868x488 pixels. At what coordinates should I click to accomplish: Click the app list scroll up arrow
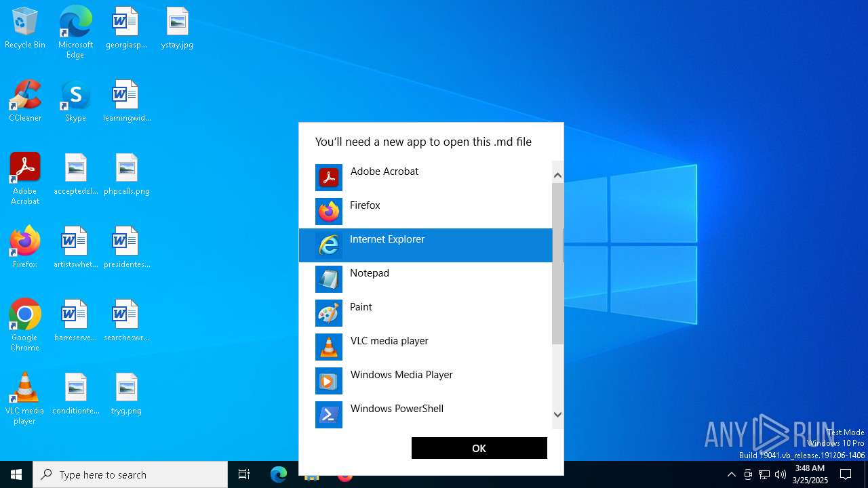coord(557,175)
